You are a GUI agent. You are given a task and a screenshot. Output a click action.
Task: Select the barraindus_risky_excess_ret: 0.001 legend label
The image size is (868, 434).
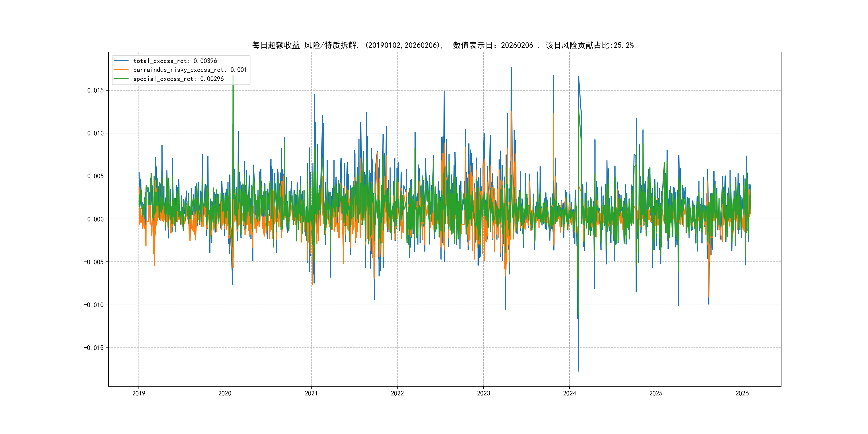point(190,70)
